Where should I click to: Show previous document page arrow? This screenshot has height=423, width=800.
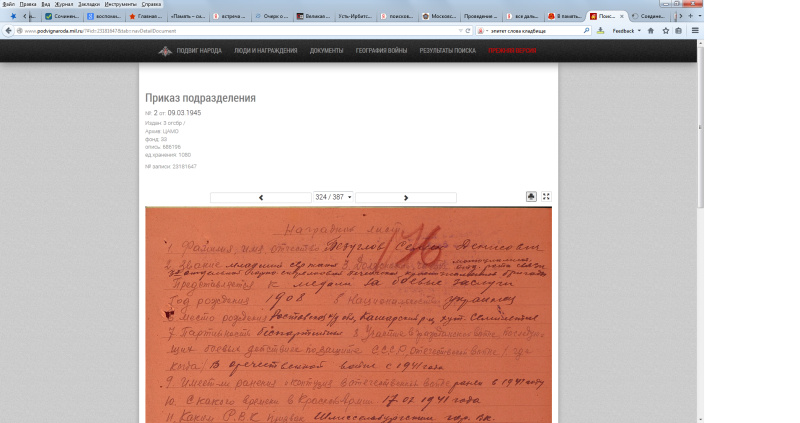pyautogui.click(x=261, y=197)
